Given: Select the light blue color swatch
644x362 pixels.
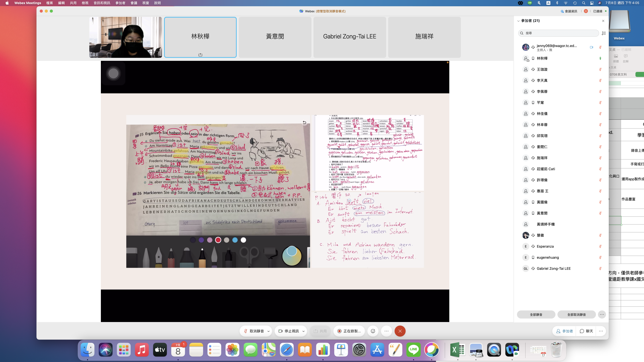Looking at the screenshot, I should click(x=235, y=240).
